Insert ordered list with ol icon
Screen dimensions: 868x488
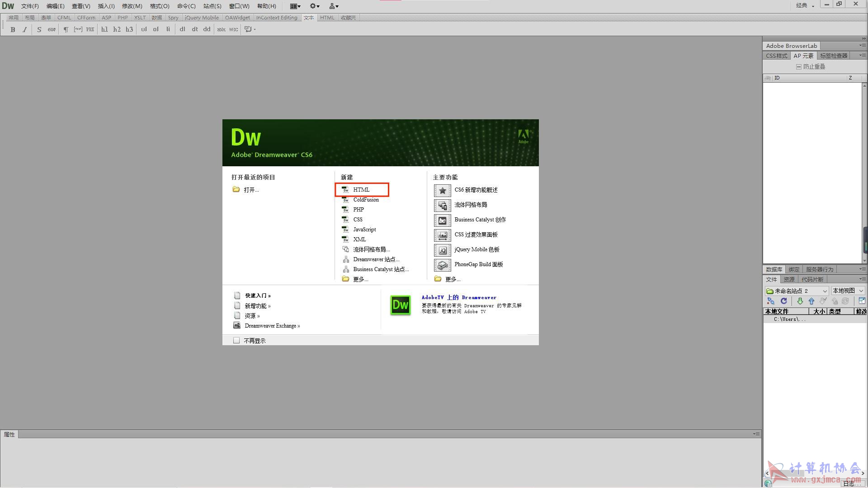[x=156, y=29]
